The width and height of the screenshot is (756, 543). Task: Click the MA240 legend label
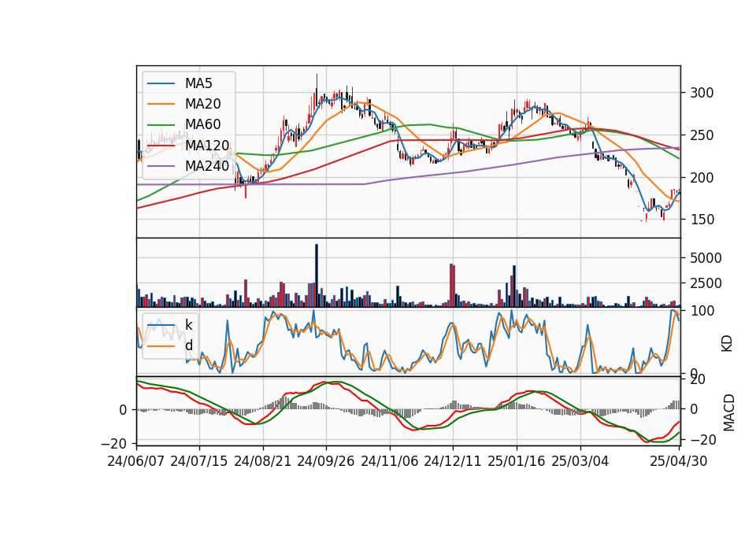coord(207,166)
